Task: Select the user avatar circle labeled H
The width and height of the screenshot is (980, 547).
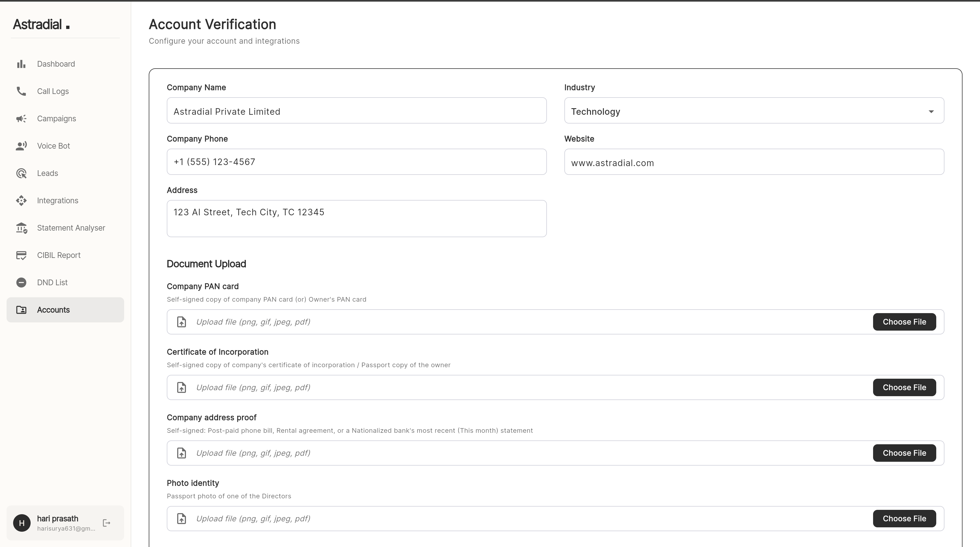Action: coord(22,523)
